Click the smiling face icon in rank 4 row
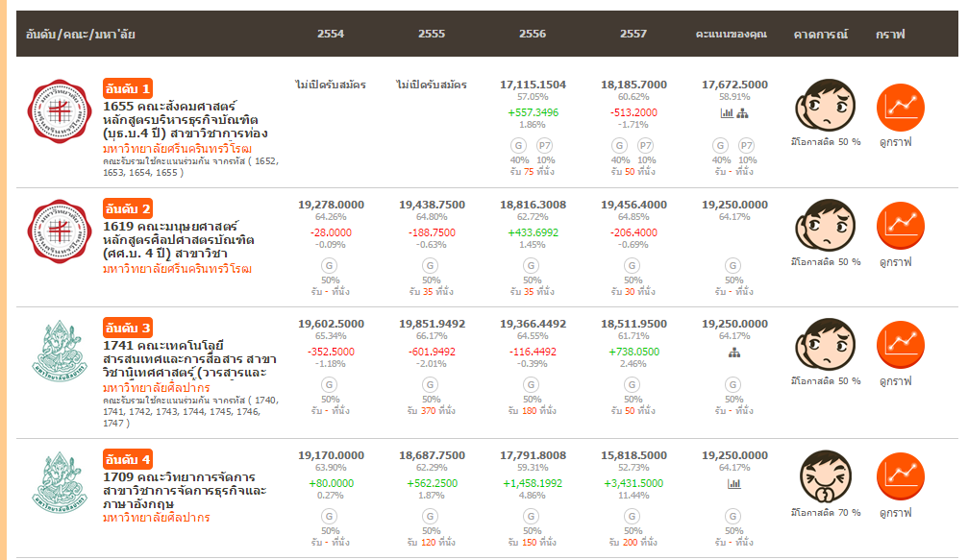Image resolution: width=968 pixels, height=560 pixels. point(826,476)
